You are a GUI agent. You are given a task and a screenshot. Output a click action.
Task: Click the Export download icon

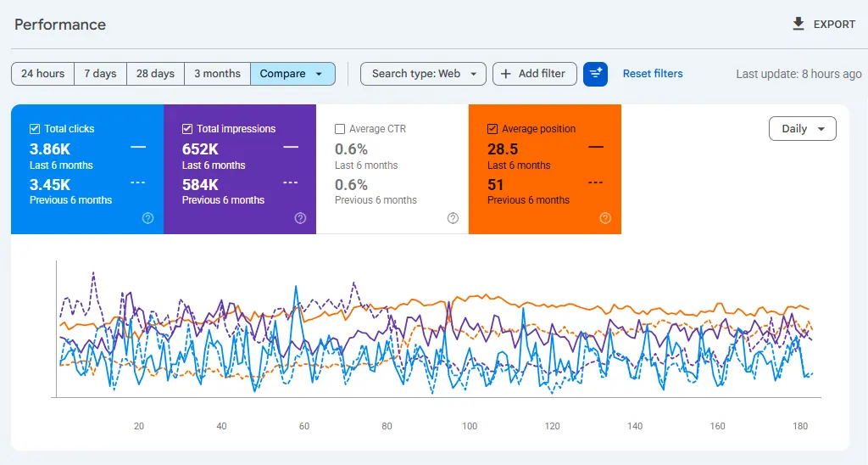pyautogui.click(x=798, y=24)
